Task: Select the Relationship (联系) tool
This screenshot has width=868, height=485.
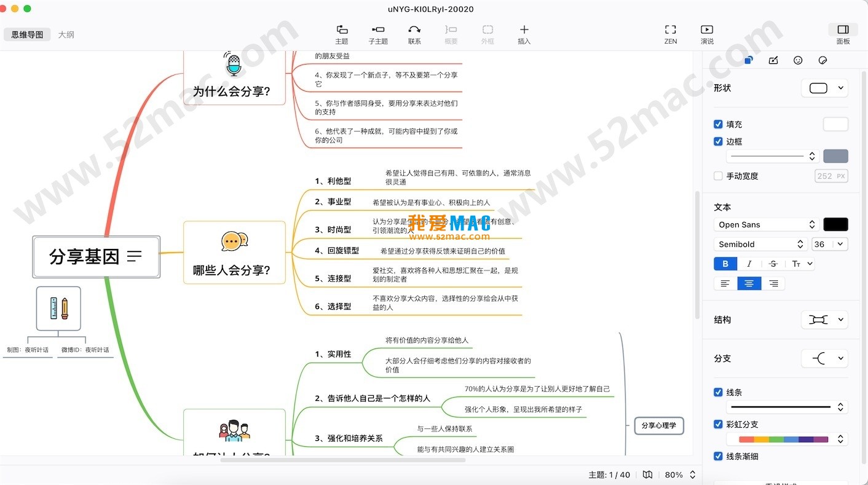Action: tap(414, 30)
